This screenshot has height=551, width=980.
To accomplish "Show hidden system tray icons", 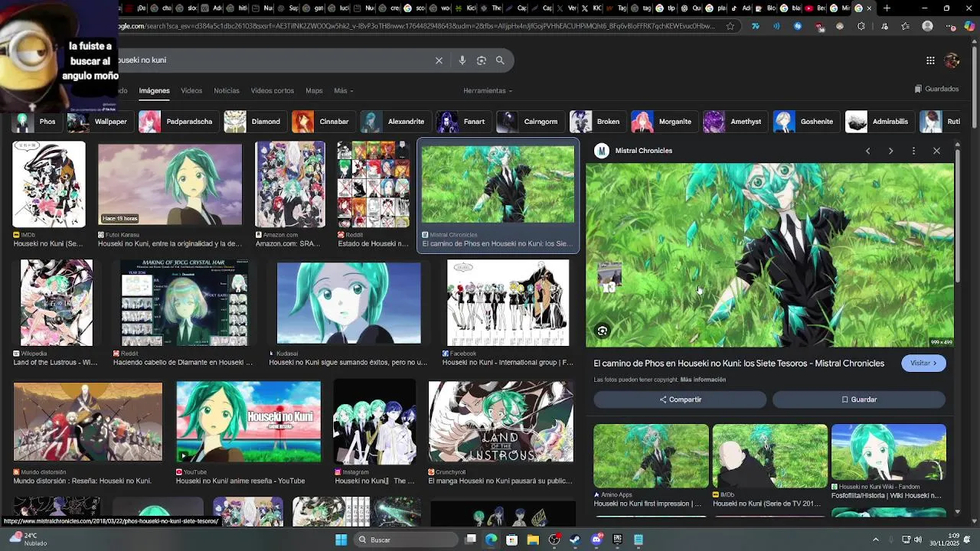I will (x=876, y=540).
